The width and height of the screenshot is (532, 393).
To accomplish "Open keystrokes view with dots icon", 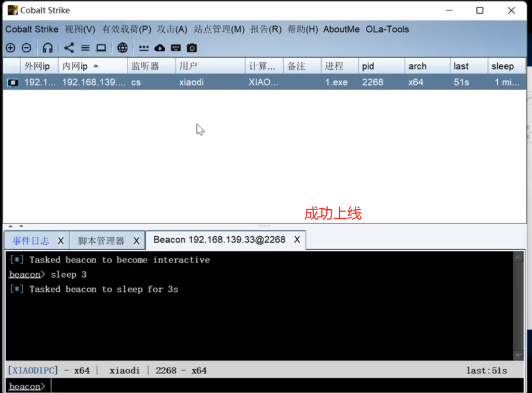I will coord(143,48).
